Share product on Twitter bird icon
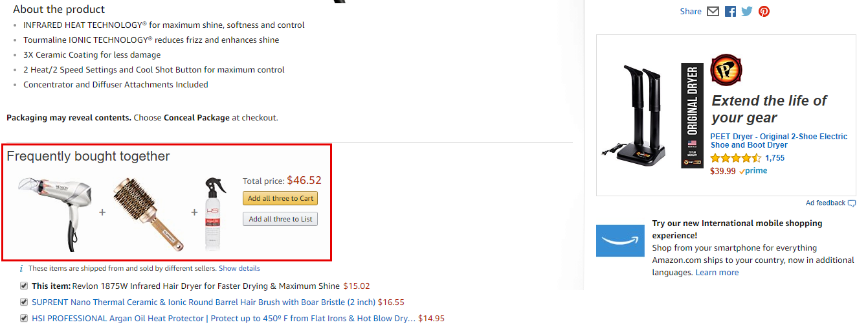Image resolution: width=868 pixels, height=329 pixels. pyautogui.click(x=747, y=12)
